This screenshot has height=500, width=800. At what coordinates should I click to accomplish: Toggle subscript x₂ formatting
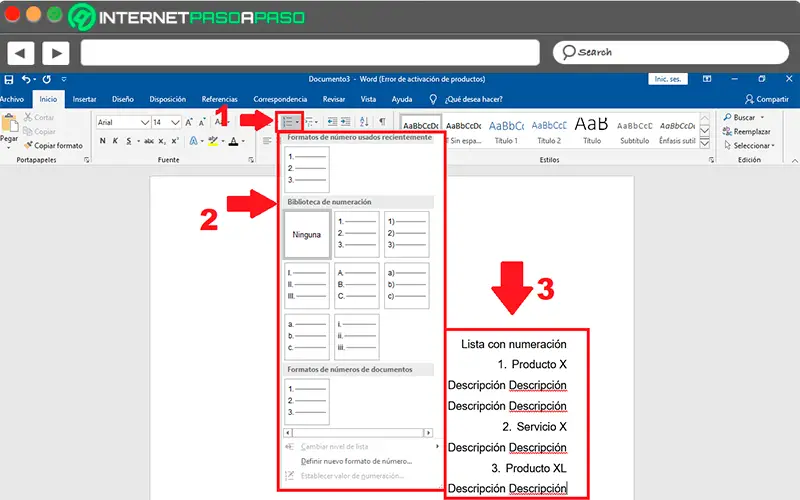pos(162,141)
